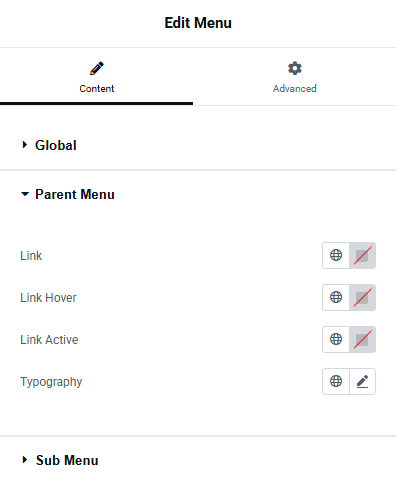The height and width of the screenshot is (494, 396).
Task: Switch to the Content tab
Action: (x=97, y=77)
